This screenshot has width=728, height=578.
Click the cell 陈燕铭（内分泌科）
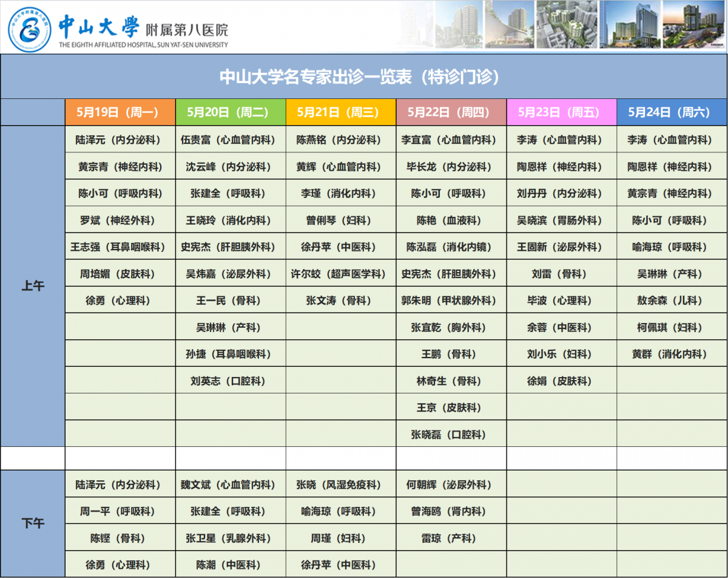pos(341,140)
